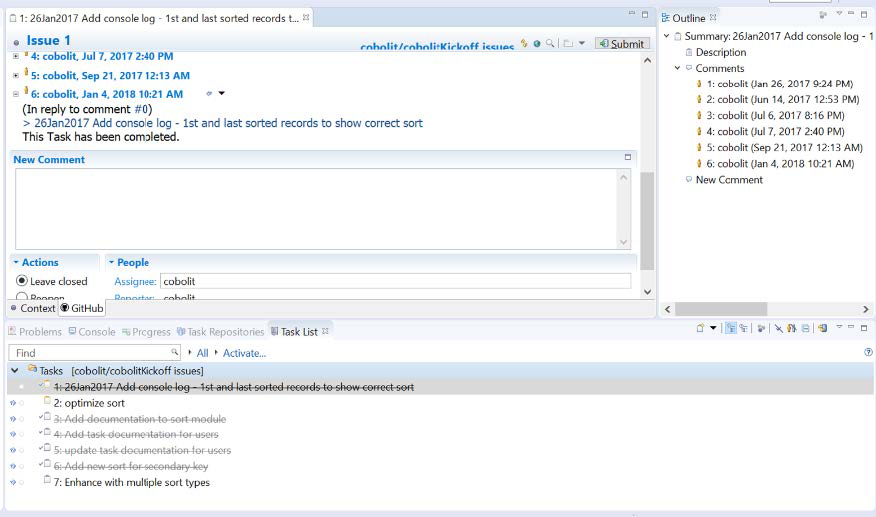Collapse the People section
The height and width of the screenshot is (517, 876).
tap(111, 262)
